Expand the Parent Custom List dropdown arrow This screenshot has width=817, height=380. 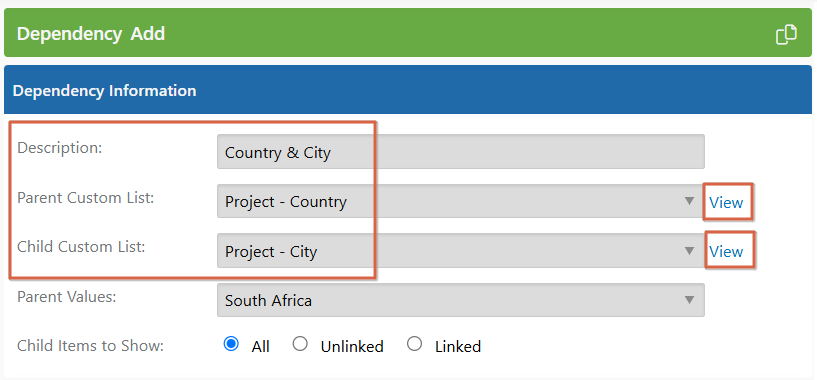coord(689,201)
